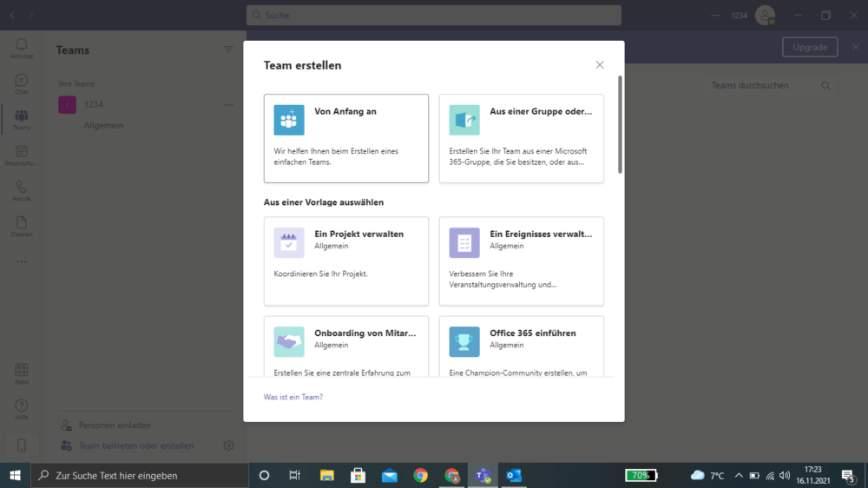868x488 pixels.
Task: Click the 70% battery indicator
Action: click(641, 475)
